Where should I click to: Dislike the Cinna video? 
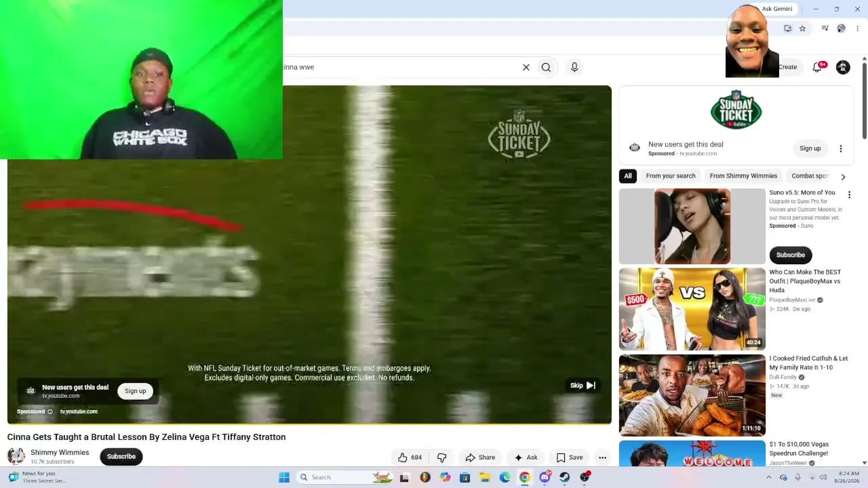click(x=441, y=457)
